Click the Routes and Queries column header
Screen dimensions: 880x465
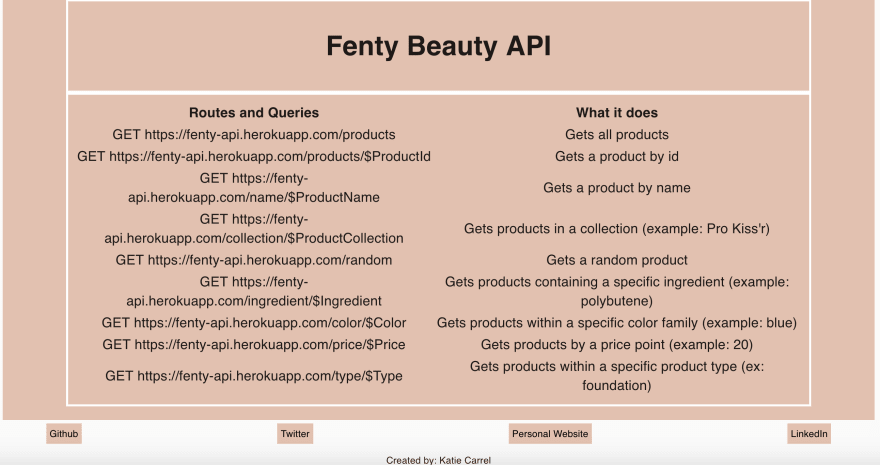click(x=254, y=113)
